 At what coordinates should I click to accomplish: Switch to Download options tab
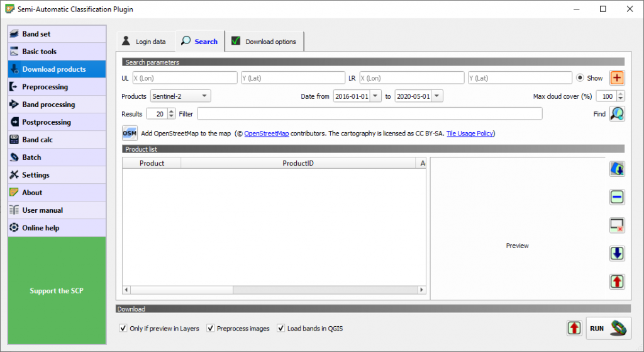point(265,42)
